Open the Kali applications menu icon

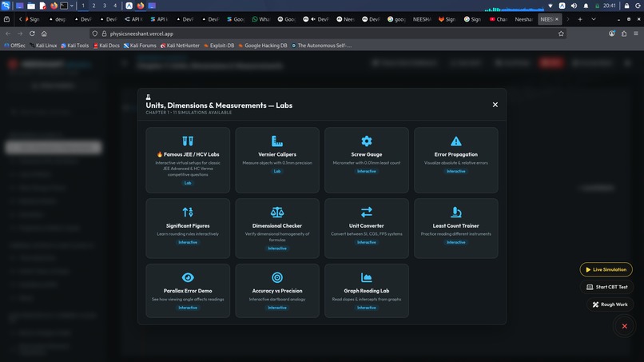(6, 6)
